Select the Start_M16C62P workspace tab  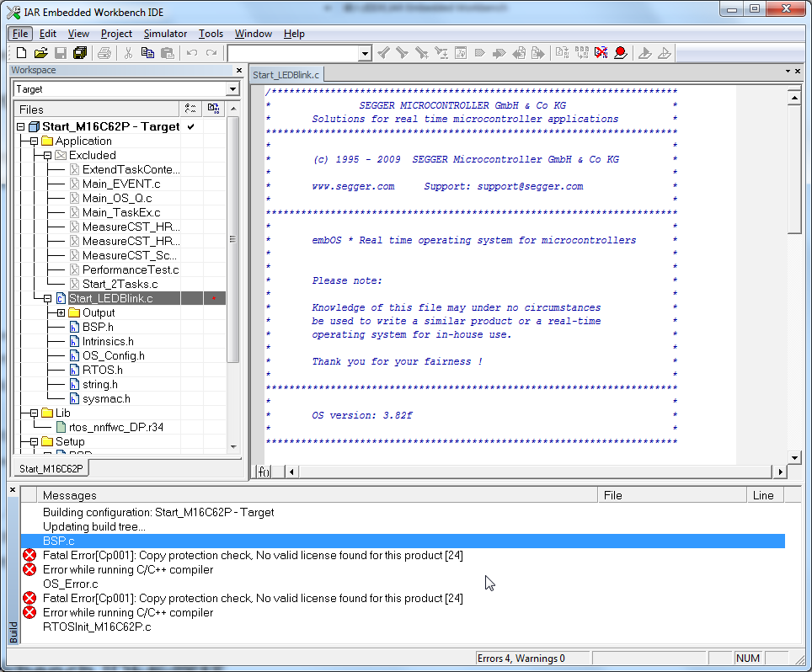(x=51, y=468)
